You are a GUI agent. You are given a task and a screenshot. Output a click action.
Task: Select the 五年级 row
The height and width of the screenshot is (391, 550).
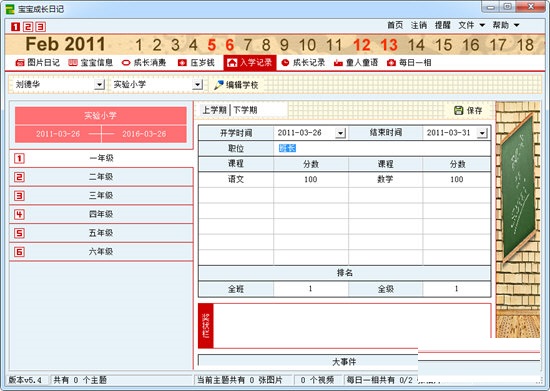click(x=101, y=233)
